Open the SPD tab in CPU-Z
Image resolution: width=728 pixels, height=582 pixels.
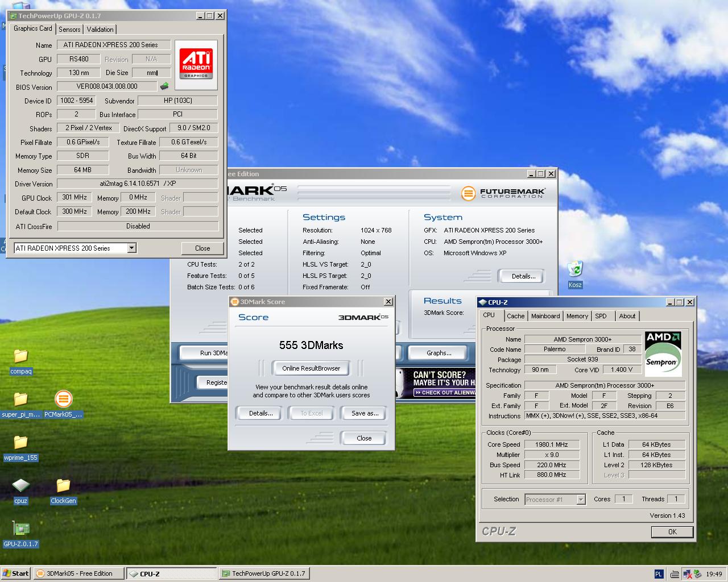[601, 316]
